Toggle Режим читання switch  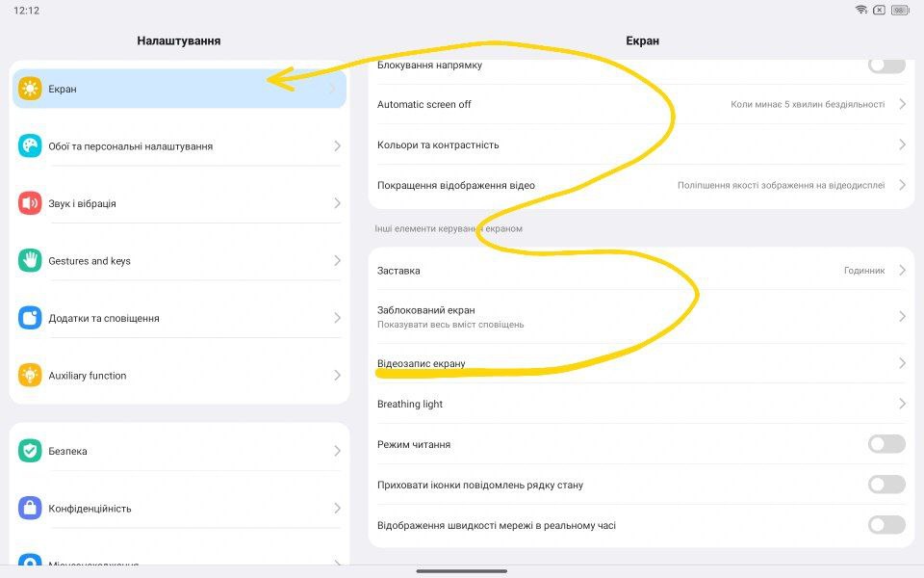pyautogui.click(x=885, y=444)
